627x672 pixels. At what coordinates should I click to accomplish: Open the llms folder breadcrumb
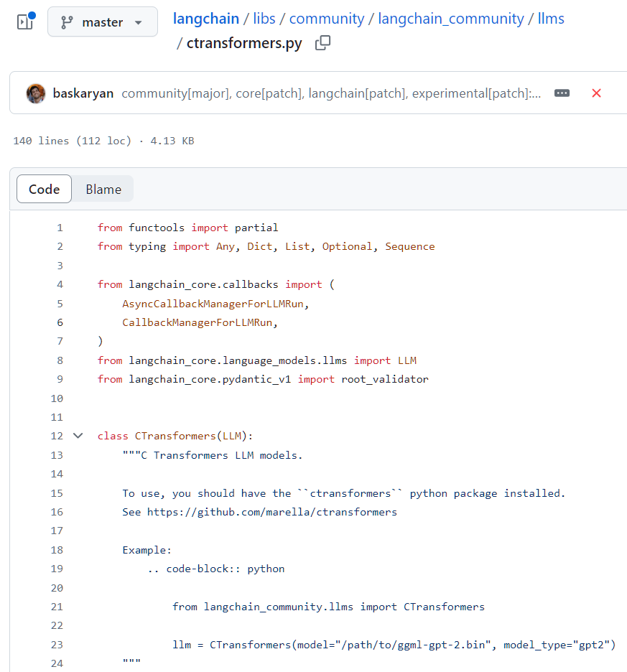point(551,19)
